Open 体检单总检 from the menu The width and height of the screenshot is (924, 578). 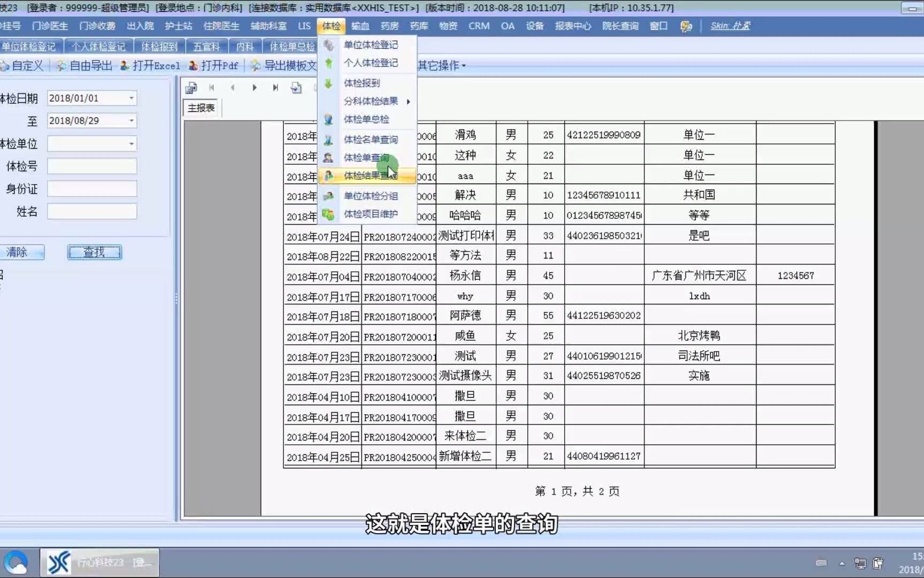click(366, 119)
